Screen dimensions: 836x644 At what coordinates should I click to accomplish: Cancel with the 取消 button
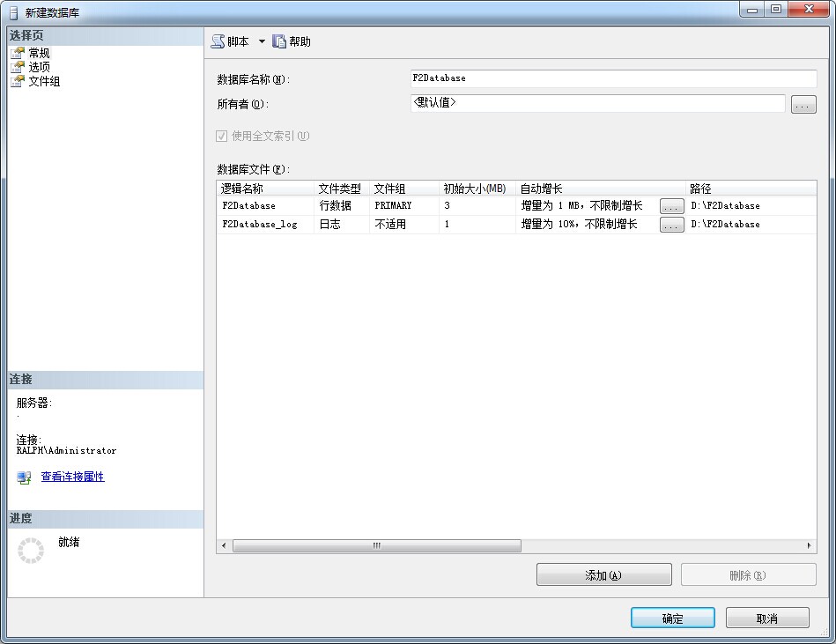[x=767, y=618]
